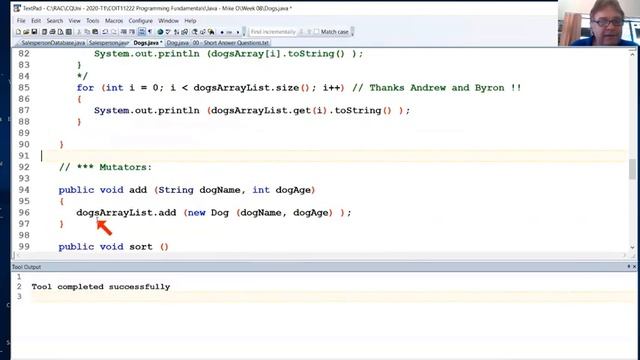Image resolution: width=640 pixels, height=360 pixels.
Task: Open the Configure menu
Action: pos(140,20)
